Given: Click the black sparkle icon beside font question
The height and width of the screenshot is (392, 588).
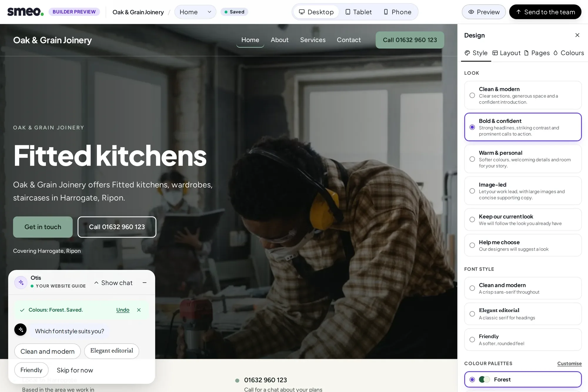Looking at the screenshot, I should pyautogui.click(x=21, y=330).
